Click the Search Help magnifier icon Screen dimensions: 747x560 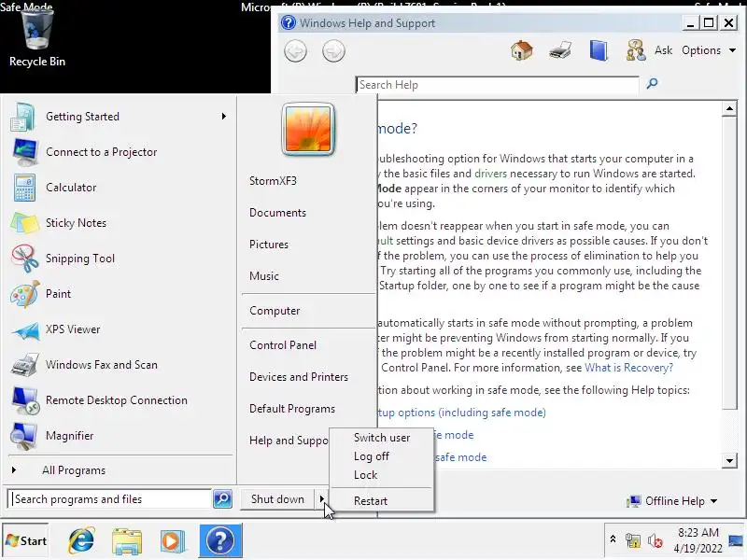[x=652, y=84]
